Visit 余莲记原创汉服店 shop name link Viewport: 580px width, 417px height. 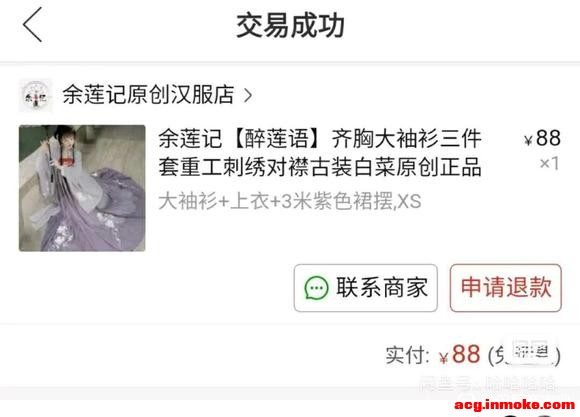point(148,95)
